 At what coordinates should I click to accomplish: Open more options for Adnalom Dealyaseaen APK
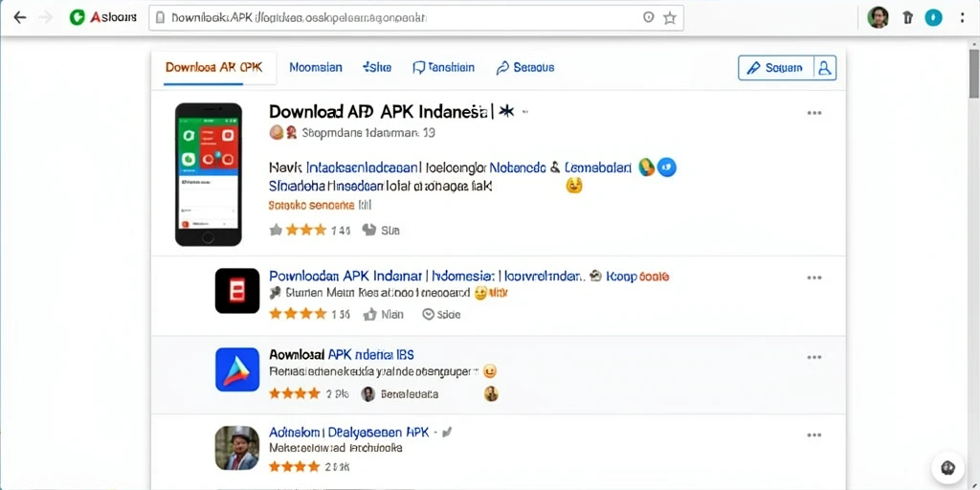tap(813, 435)
